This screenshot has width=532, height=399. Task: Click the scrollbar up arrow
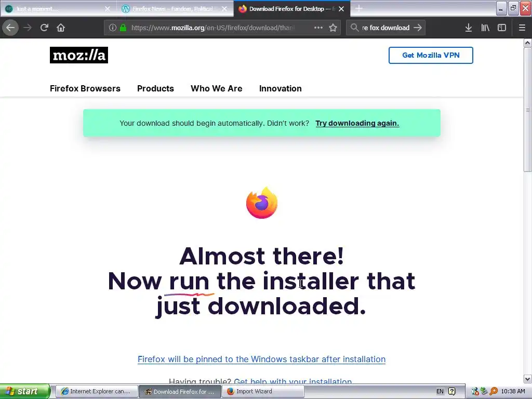pyautogui.click(x=527, y=43)
